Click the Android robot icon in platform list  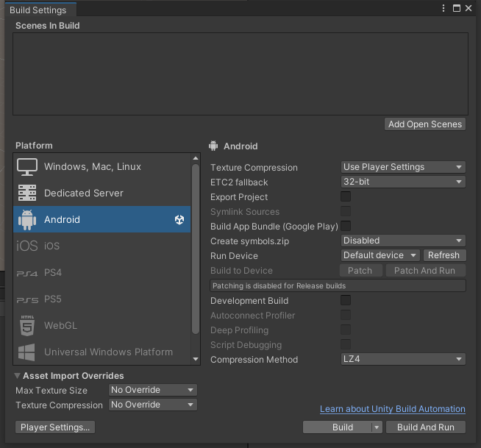pos(27,219)
